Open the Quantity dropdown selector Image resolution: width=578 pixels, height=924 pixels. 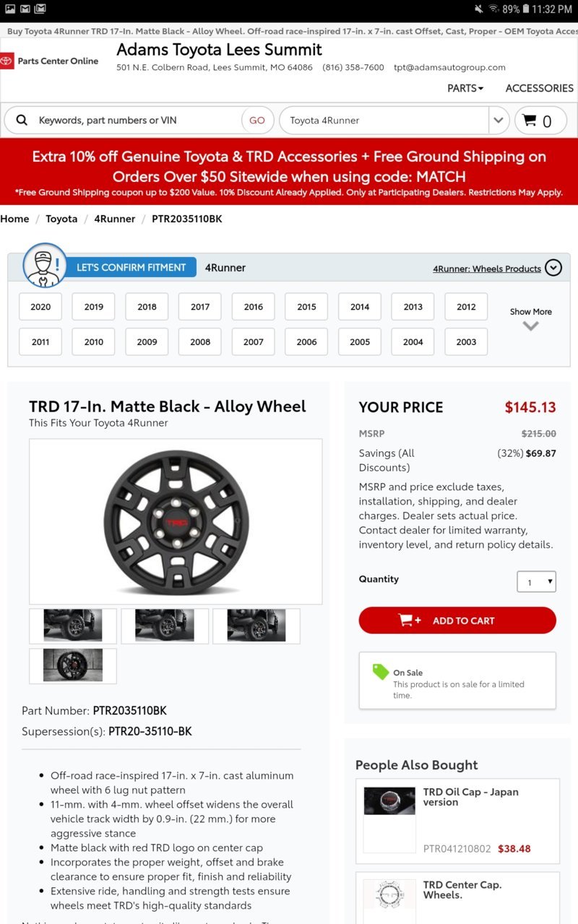tap(537, 582)
